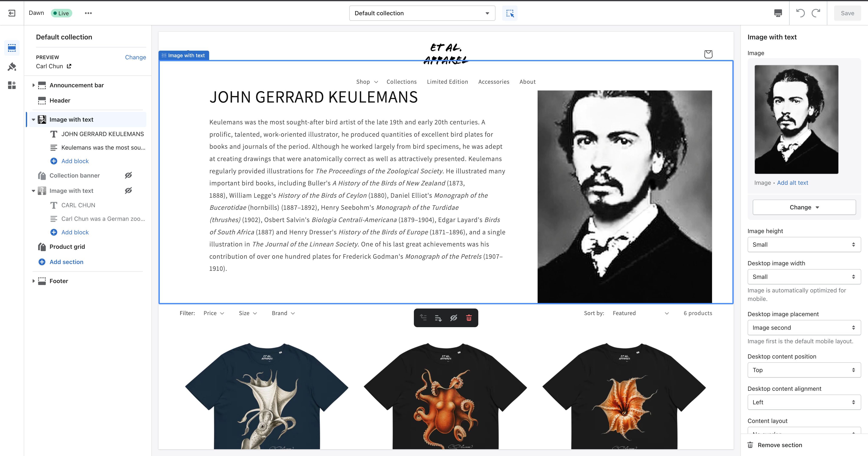The height and width of the screenshot is (456, 868).
Task: Open the Image height dropdown
Action: click(804, 245)
